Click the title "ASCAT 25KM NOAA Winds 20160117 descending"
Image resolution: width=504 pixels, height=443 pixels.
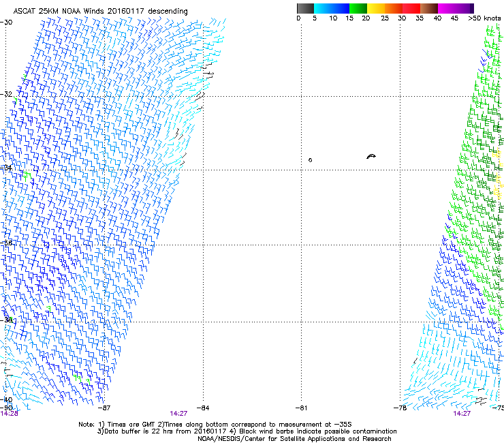(100, 11)
